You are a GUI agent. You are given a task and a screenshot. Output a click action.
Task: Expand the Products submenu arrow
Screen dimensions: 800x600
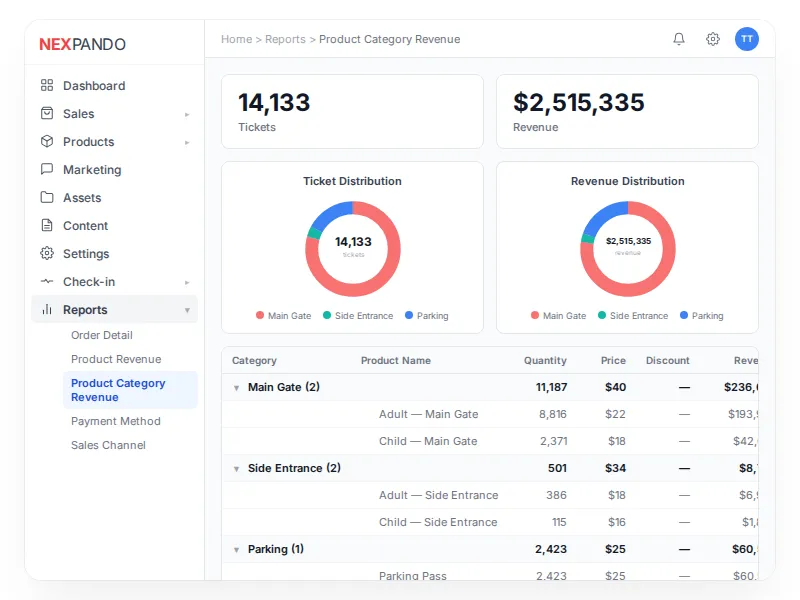tap(187, 142)
